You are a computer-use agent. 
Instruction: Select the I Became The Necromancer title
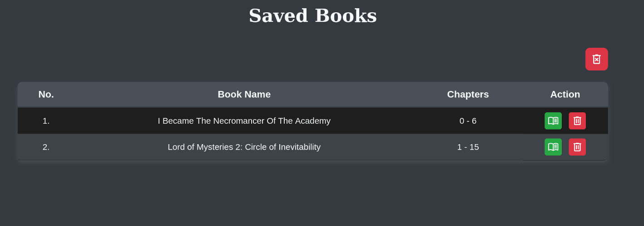[244, 121]
